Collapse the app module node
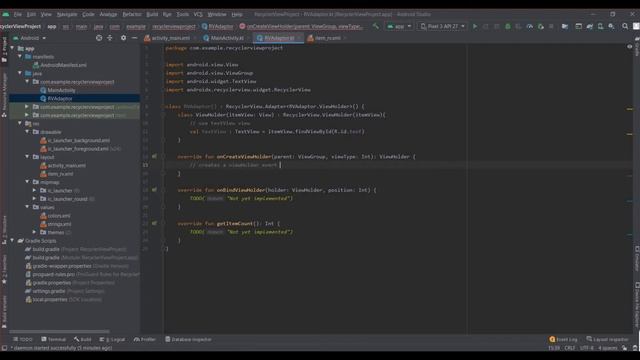The height and width of the screenshot is (360, 640). pos(12,48)
